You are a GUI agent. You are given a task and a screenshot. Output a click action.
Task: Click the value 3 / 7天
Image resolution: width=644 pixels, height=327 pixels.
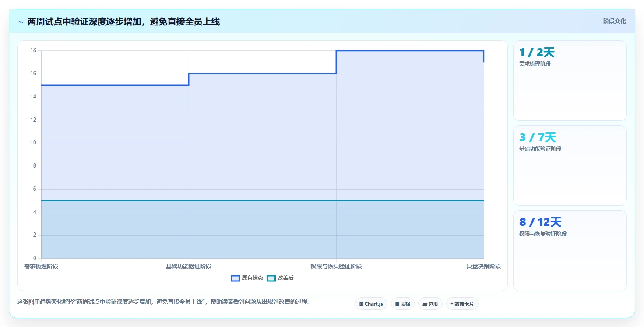(538, 137)
